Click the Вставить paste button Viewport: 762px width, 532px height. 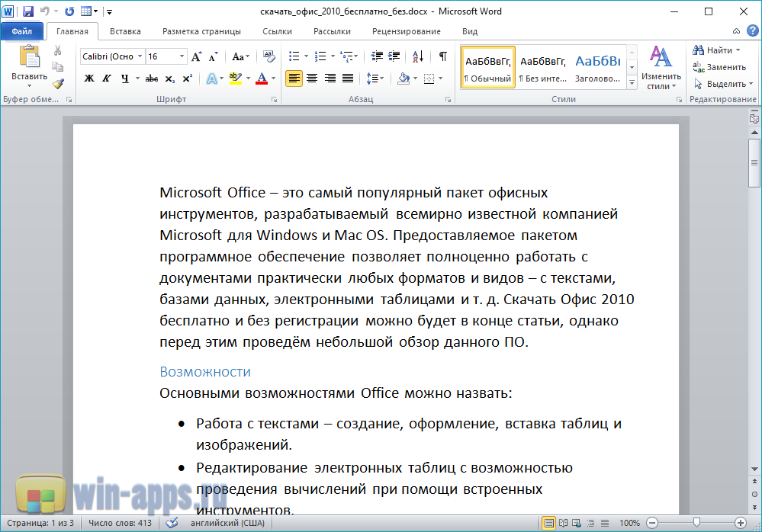coord(29,65)
